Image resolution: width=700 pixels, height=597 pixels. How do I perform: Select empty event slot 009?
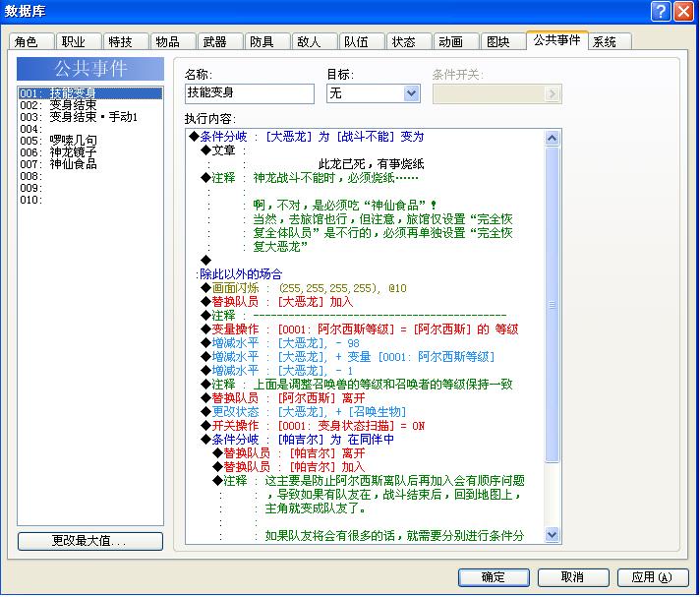90,188
